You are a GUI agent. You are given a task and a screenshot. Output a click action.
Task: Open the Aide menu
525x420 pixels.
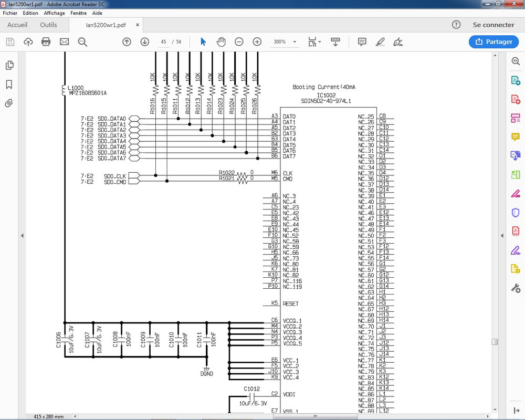[97, 13]
